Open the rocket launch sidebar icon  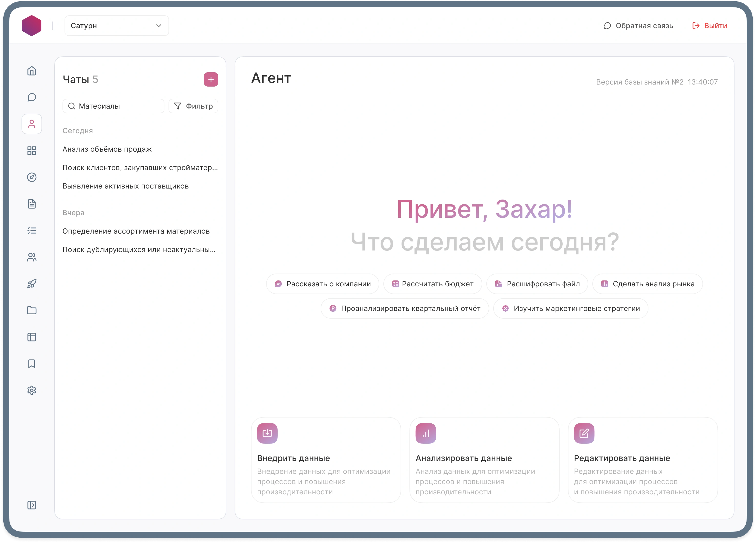pyautogui.click(x=32, y=284)
